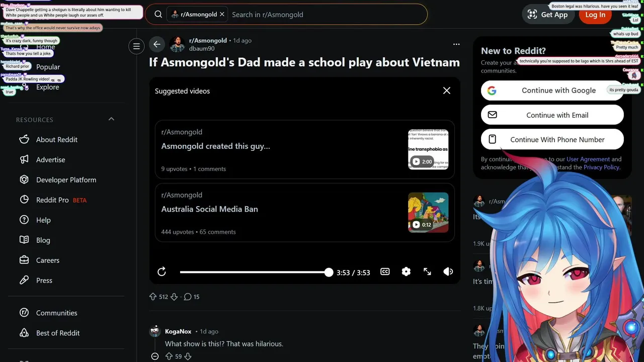Remove r/Asmongold filter from search
Image resolution: width=644 pixels, height=362 pixels.
click(222, 15)
